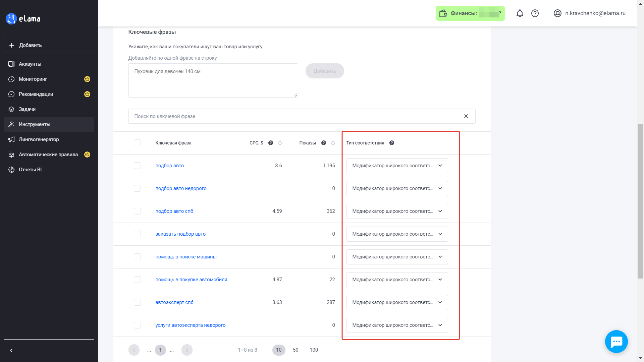Check the box for помощь в поиске машины
Viewport: 644px width, 362px height.
(x=137, y=257)
